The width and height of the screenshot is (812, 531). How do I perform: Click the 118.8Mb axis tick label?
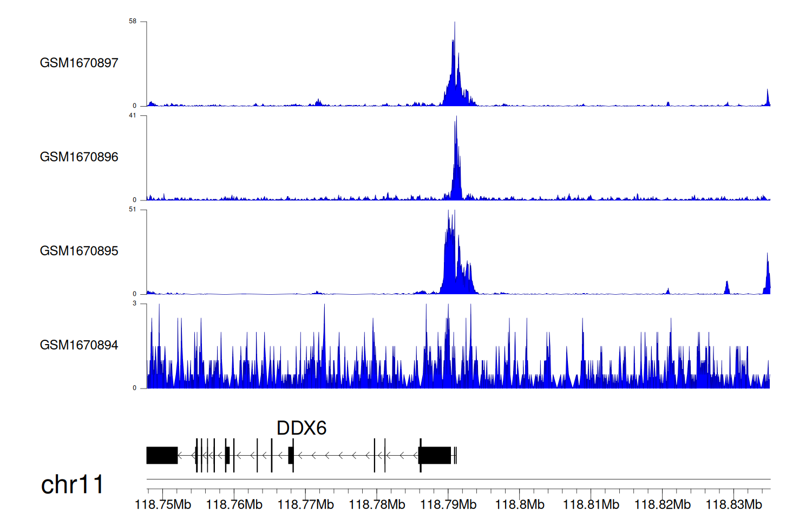click(520, 505)
